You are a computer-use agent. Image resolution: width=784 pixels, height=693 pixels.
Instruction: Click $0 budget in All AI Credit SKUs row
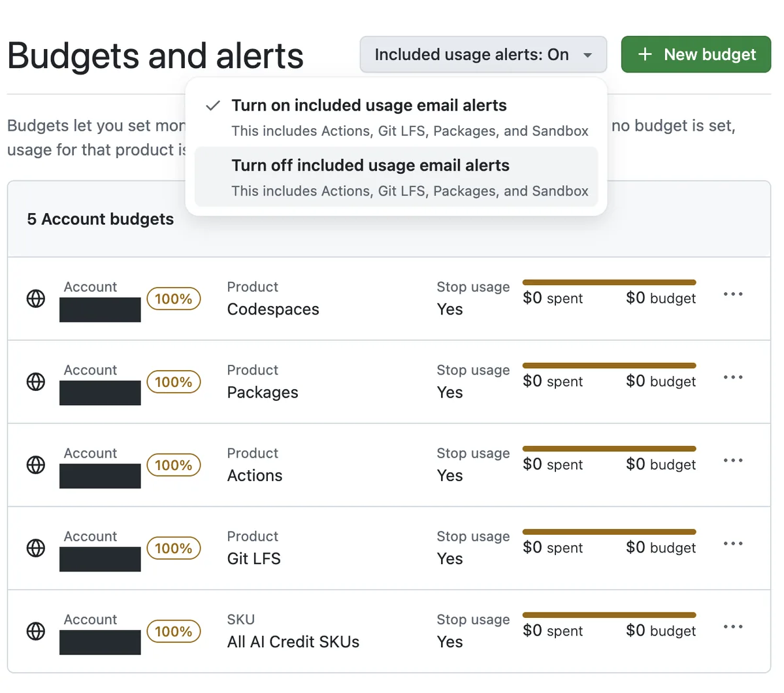click(x=661, y=630)
